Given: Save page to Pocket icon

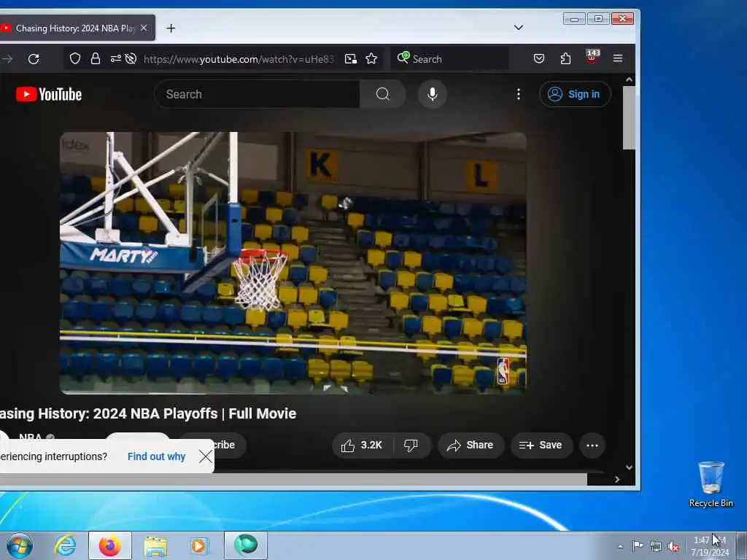Looking at the screenshot, I should tap(539, 58).
